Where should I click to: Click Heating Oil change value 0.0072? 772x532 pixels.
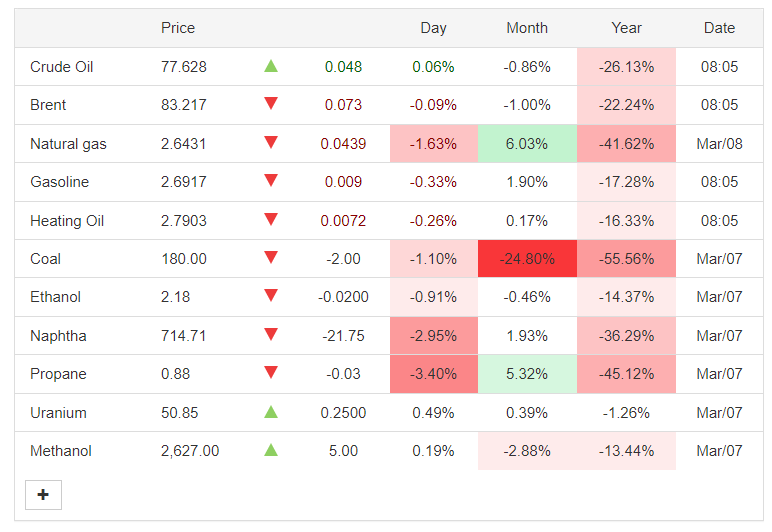point(343,220)
